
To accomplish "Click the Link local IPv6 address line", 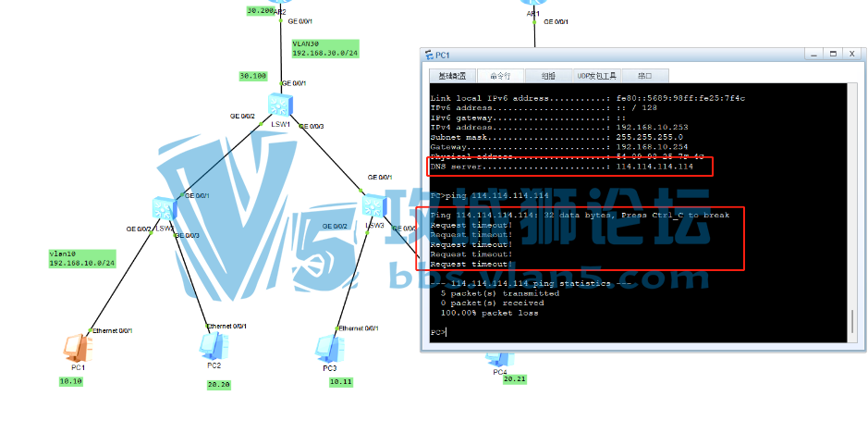I will pyautogui.click(x=588, y=98).
